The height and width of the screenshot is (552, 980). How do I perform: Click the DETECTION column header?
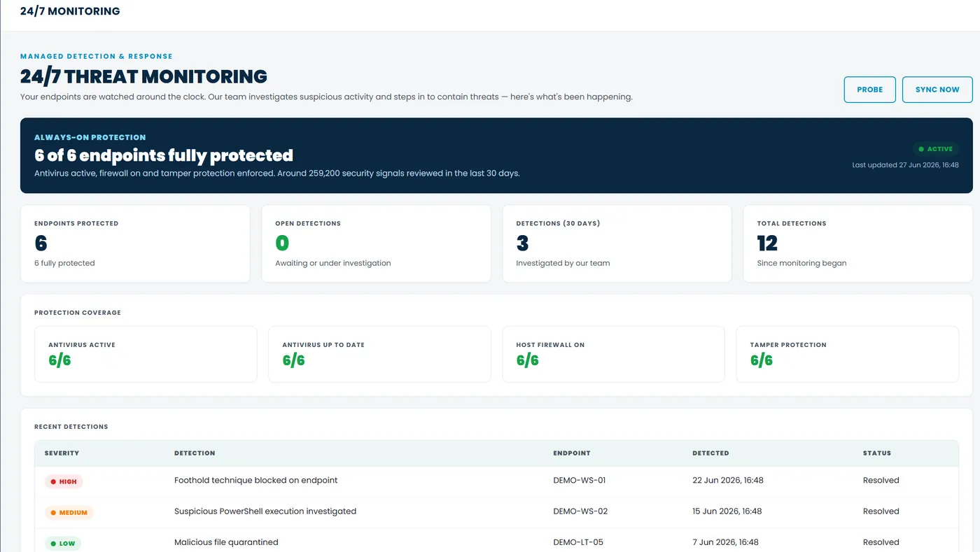[x=195, y=453]
